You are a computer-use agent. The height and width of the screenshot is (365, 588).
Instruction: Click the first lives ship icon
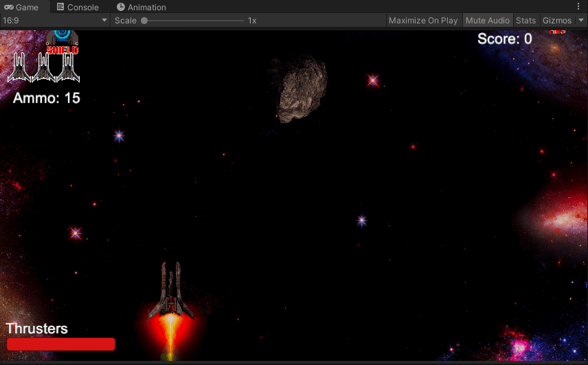19,67
